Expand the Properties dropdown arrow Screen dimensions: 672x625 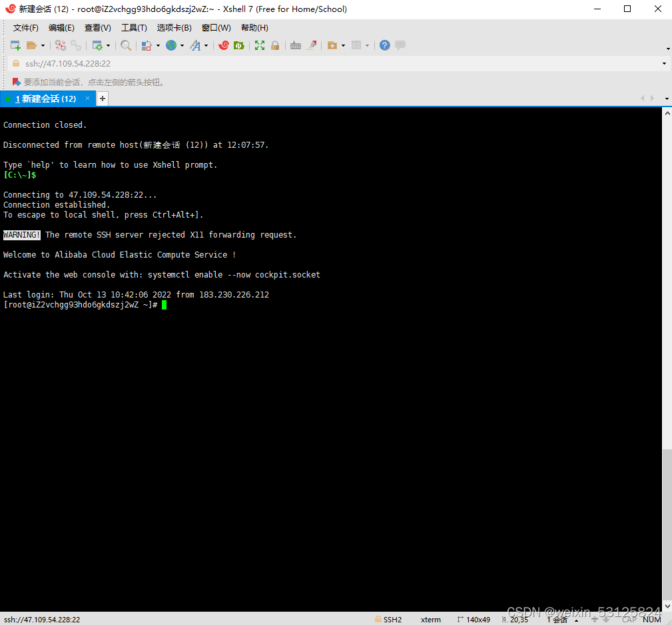(x=108, y=45)
